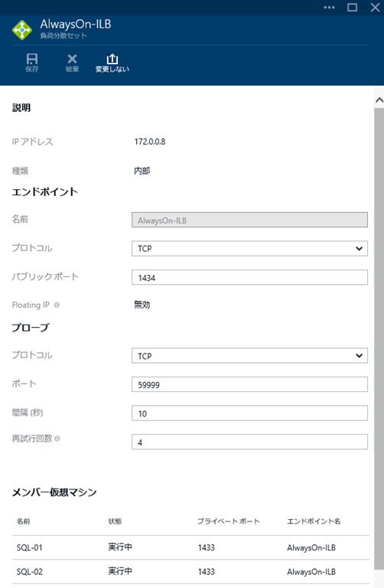Viewport: 384px width, 588px height.
Task: Expand the endpoint プロトコル TCP dropdown
Action: click(x=249, y=249)
